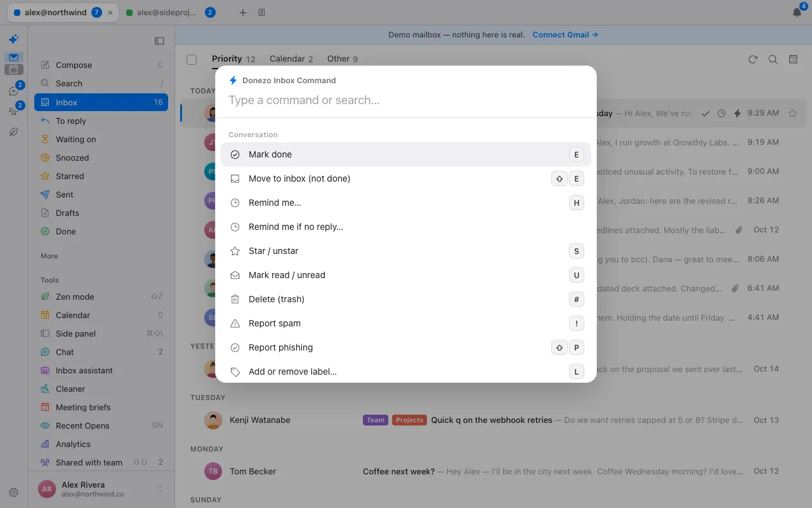The height and width of the screenshot is (508, 812).
Task: Click the Compose button in the sidebar
Action: [101, 65]
